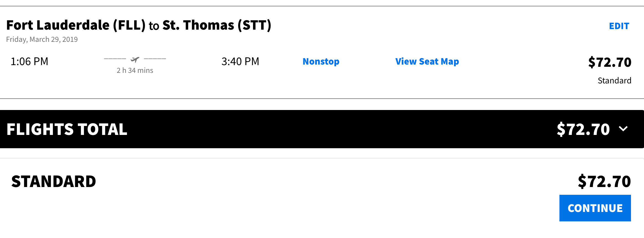Image resolution: width=644 pixels, height=238 pixels.
Task: Click the $72.70 price above CONTINUE
Action: [604, 181]
